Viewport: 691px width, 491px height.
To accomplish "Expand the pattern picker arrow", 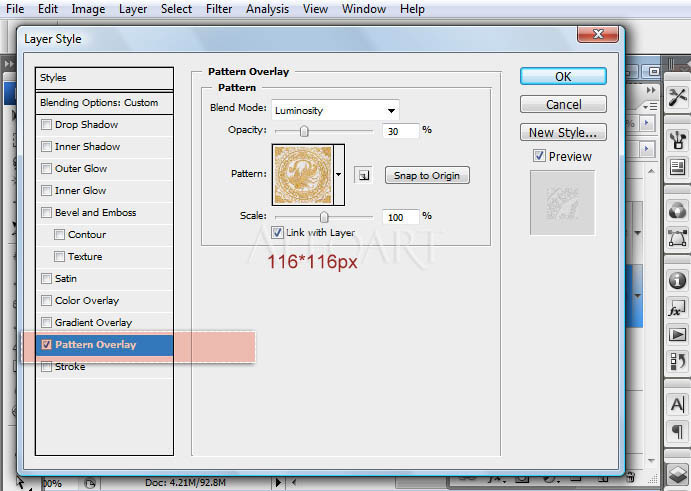I will (339, 174).
